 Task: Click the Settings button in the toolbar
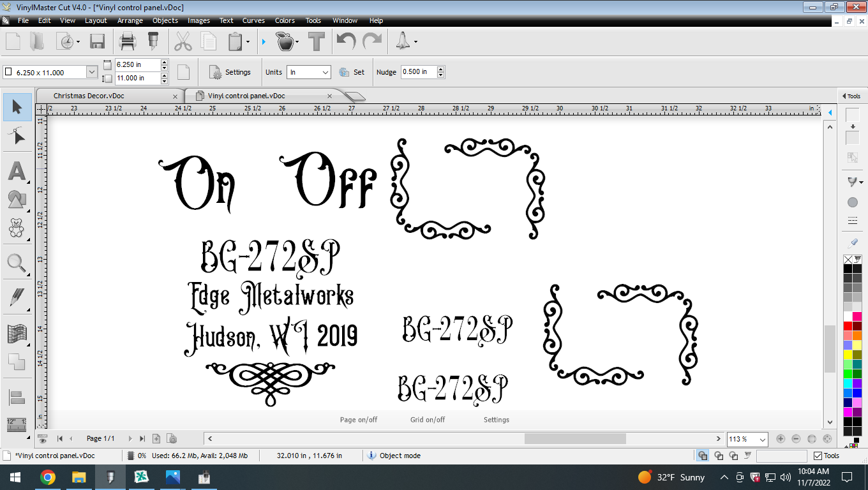click(230, 72)
